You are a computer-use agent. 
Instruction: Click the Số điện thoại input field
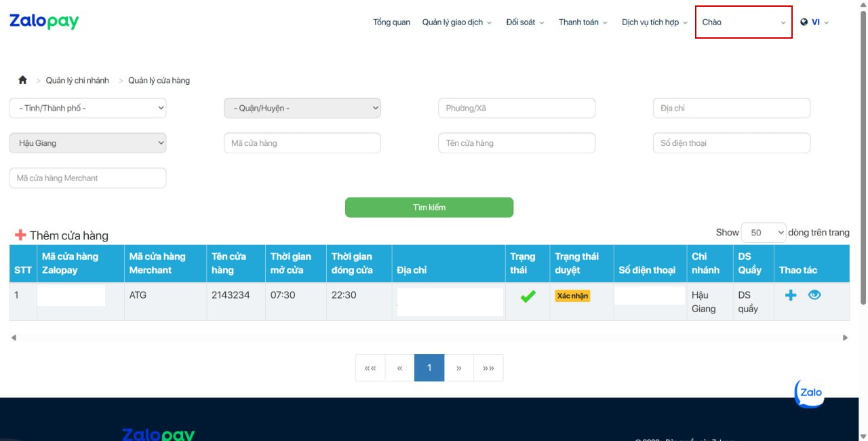point(732,143)
